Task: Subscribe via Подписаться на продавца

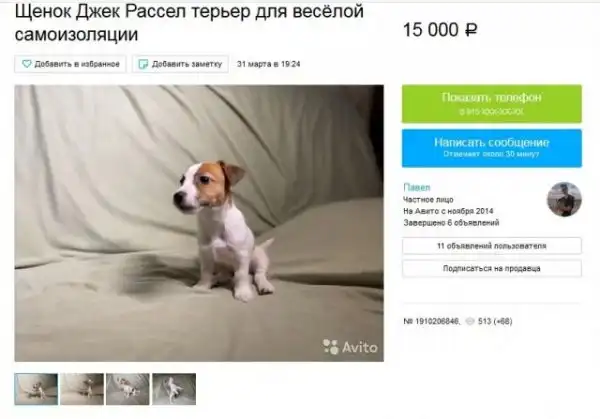Action: (x=492, y=269)
